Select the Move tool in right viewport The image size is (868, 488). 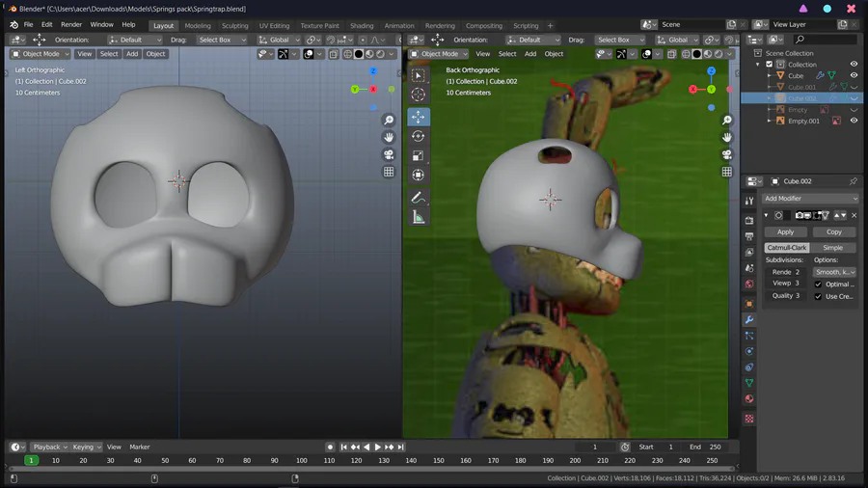[418, 116]
